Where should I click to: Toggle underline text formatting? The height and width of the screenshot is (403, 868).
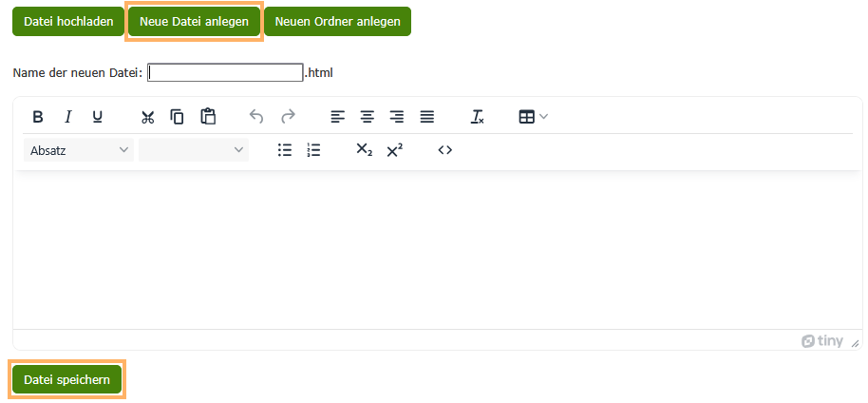pos(97,117)
